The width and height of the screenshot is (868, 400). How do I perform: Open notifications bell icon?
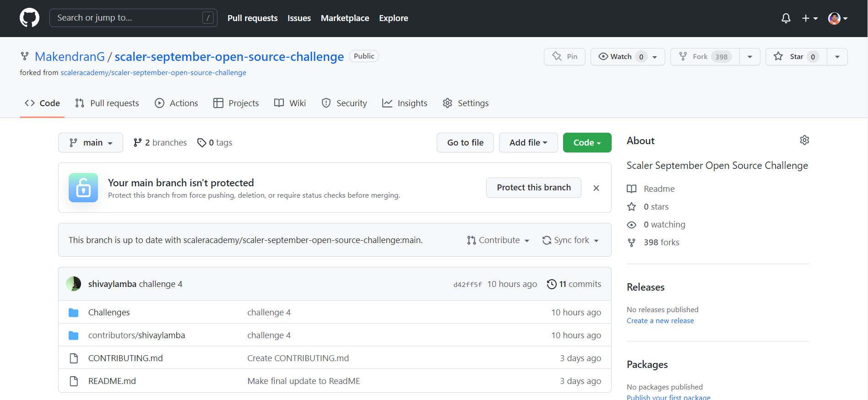pos(786,18)
